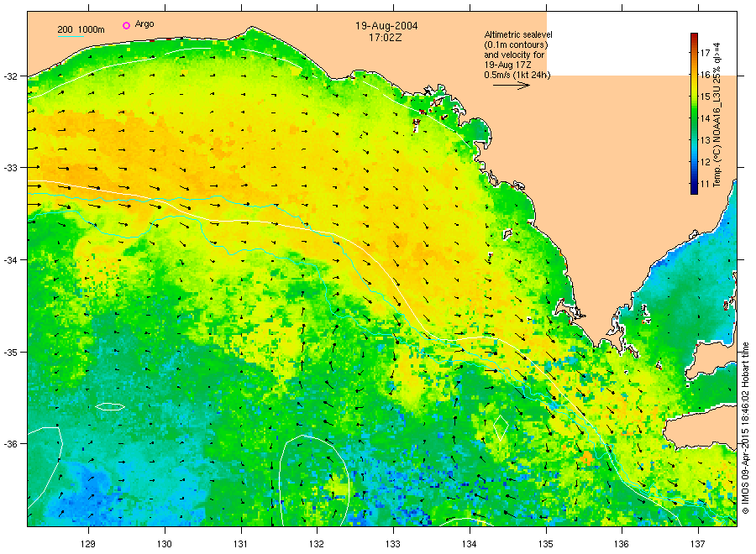Click the longitude label '133'
This screenshot has height=554, width=756.
[393, 544]
